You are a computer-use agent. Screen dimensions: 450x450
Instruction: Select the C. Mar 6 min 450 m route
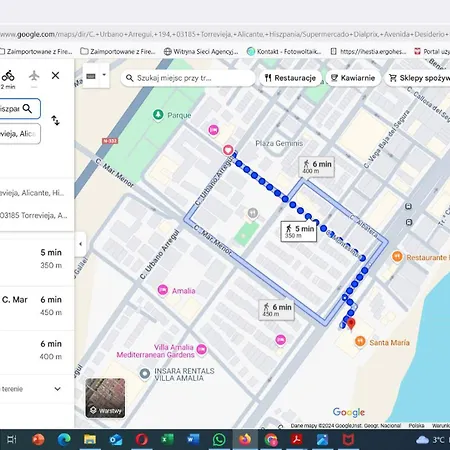tap(37, 306)
